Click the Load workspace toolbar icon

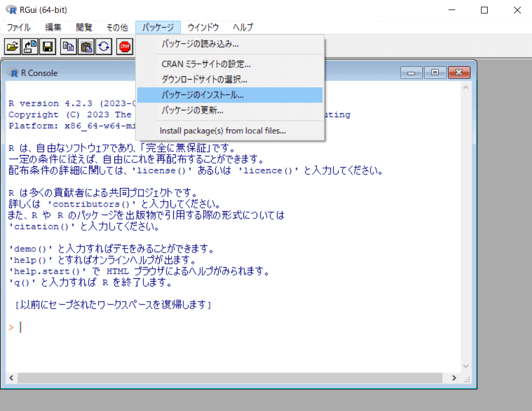pyautogui.click(x=30, y=47)
